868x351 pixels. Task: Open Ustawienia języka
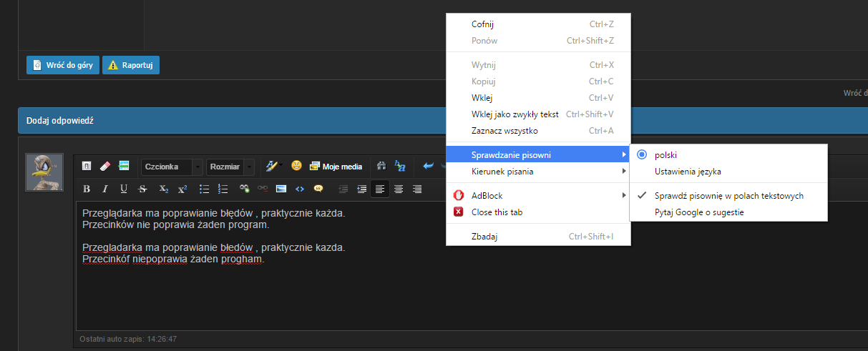[x=728, y=171]
